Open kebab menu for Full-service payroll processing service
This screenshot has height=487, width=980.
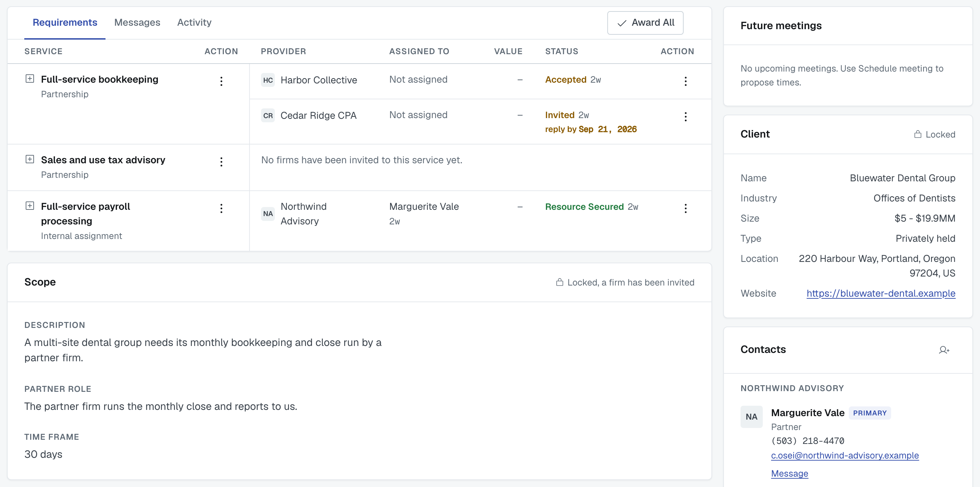point(221,208)
